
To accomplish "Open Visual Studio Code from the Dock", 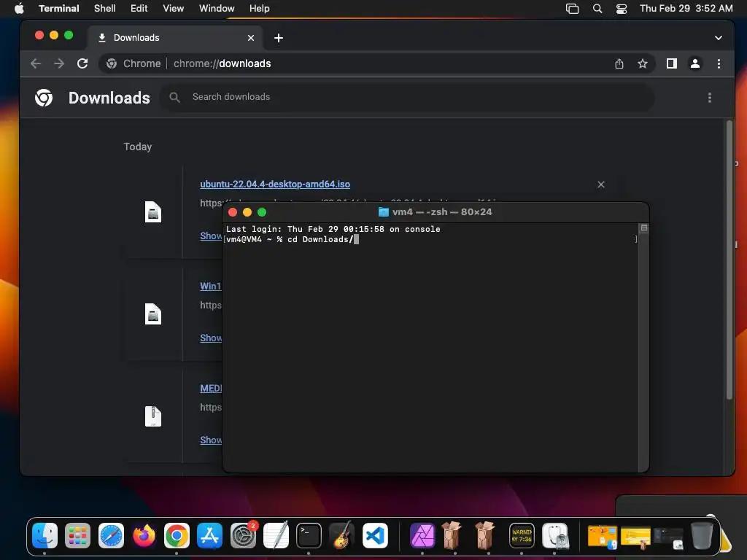I will [375, 536].
